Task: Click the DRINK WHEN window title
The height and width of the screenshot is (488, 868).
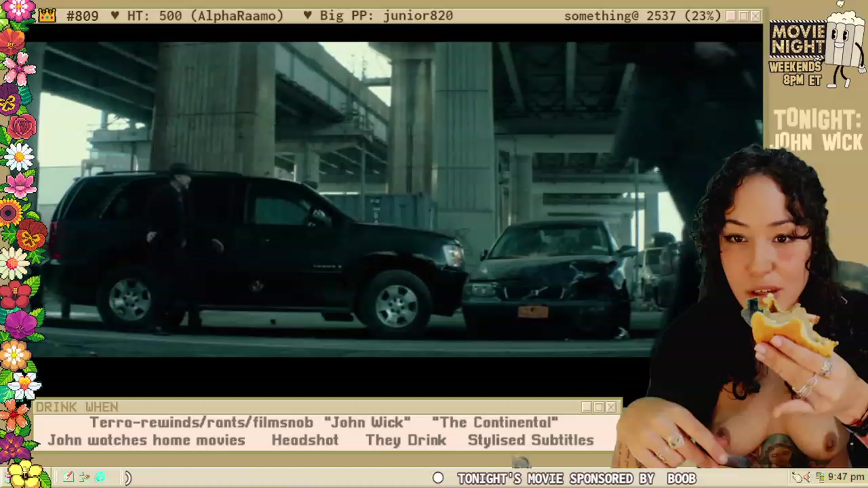Action: [x=77, y=407]
